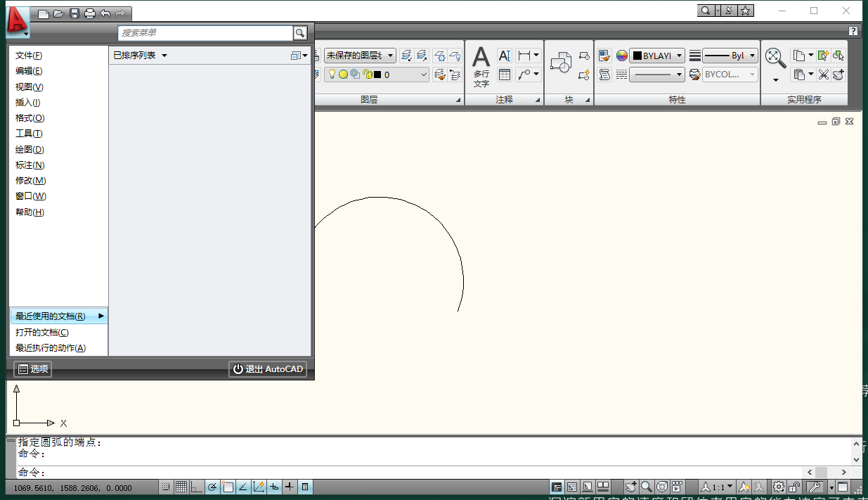
Task: Click the black layer color swatch beside 0
Action: pos(377,75)
